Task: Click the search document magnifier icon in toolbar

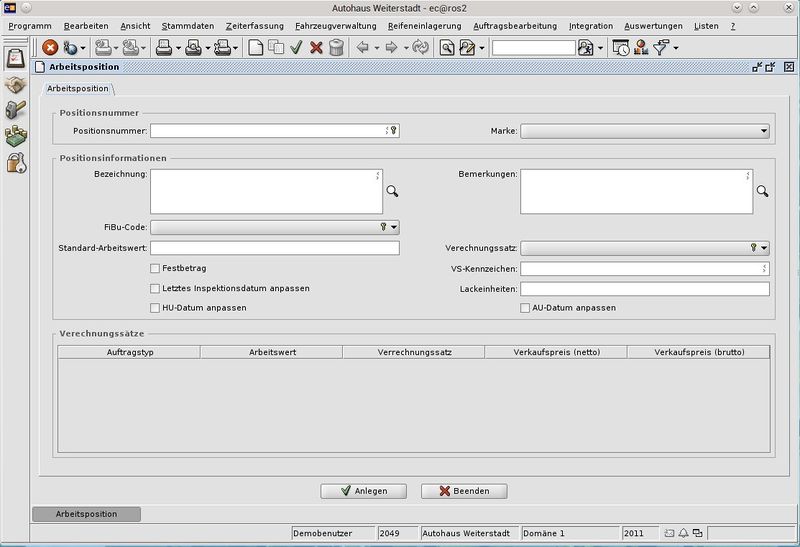Action: [447, 48]
